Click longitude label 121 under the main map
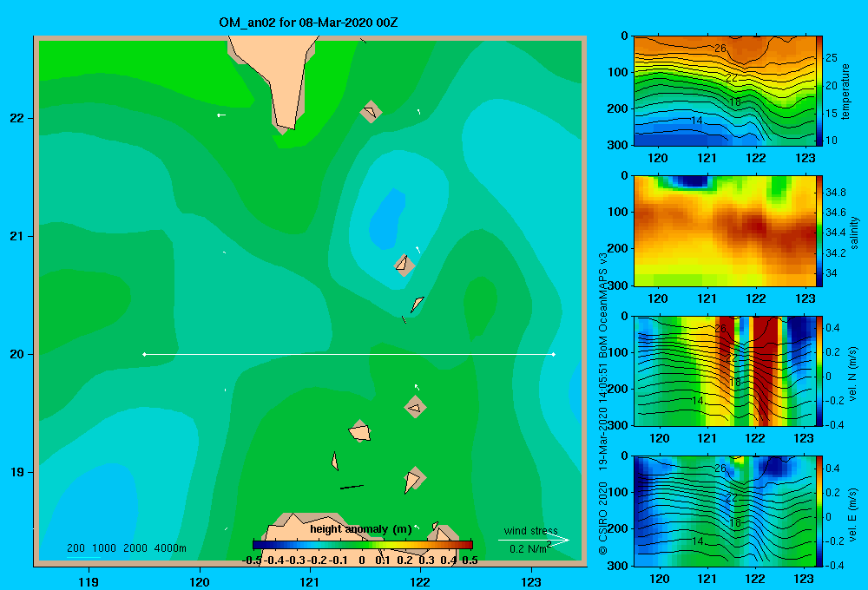The height and width of the screenshot is (590, 868). 310,581
